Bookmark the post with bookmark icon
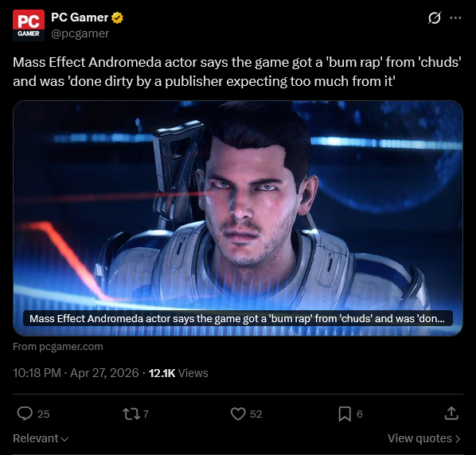This screenshot has width=476, height=455. point(345,414)
